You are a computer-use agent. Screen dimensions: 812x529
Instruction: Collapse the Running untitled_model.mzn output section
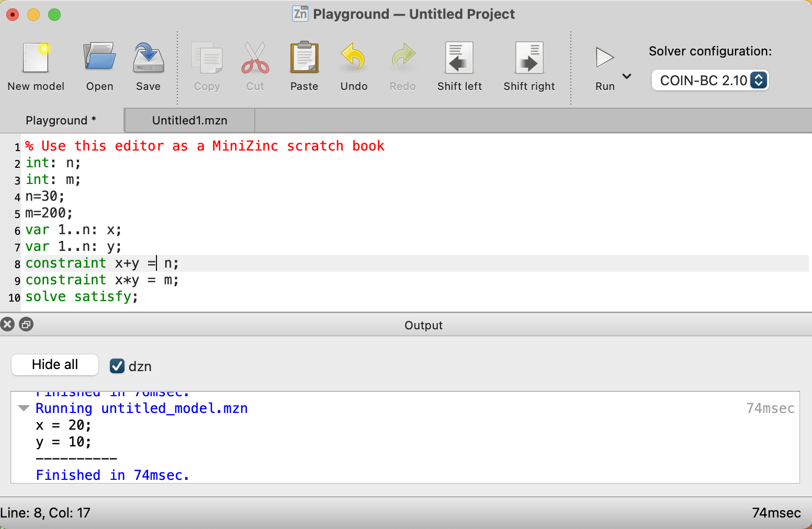[24, 408]
